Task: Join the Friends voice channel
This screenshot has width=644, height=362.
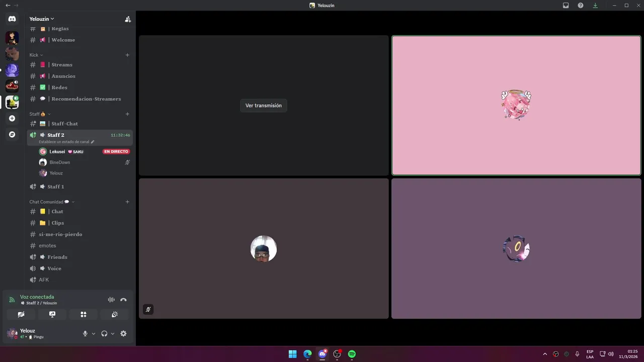Action: tap(80, 257)
